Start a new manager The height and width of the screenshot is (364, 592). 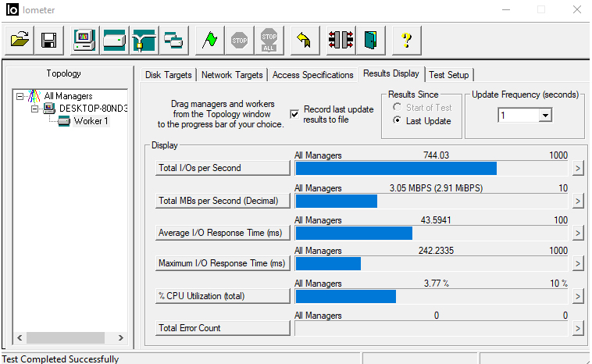[x=85, y=39]
